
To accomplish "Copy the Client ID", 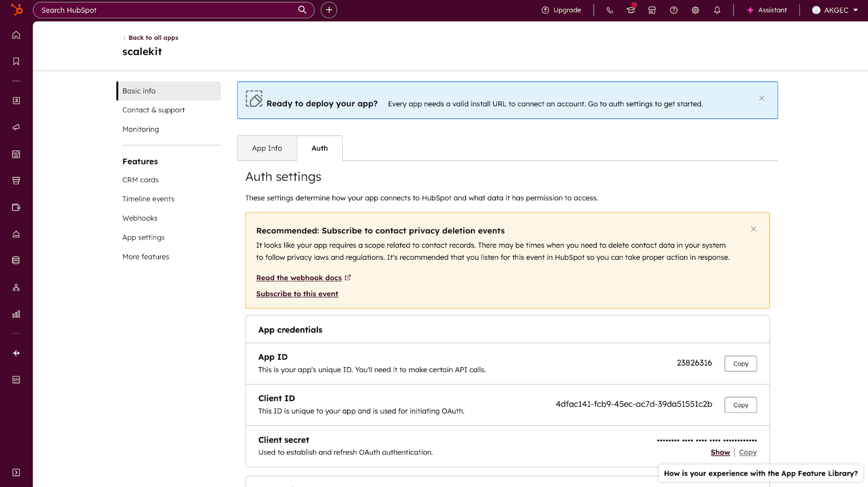I will [x=741, y=405].
